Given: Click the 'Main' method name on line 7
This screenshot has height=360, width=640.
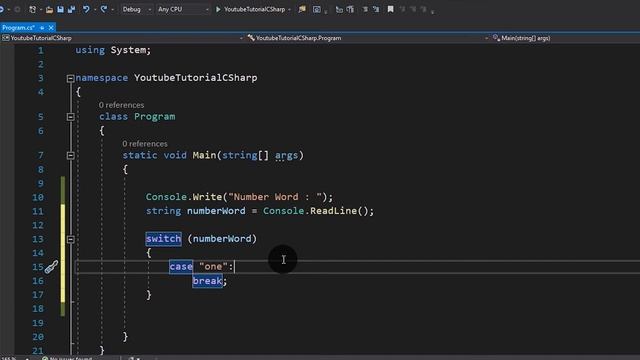Looking at the screenshot, I should (204, 155).
